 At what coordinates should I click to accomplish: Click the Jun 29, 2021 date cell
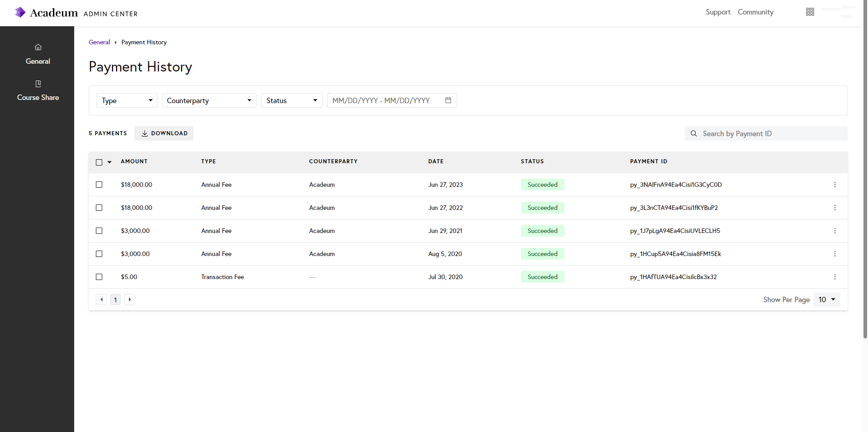pyautogui.click(x=445, y=231)
